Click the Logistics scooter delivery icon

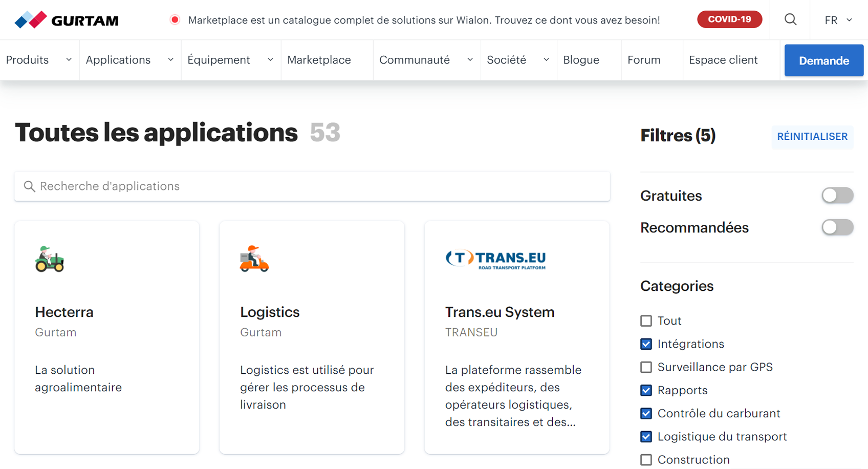[254, 259]
